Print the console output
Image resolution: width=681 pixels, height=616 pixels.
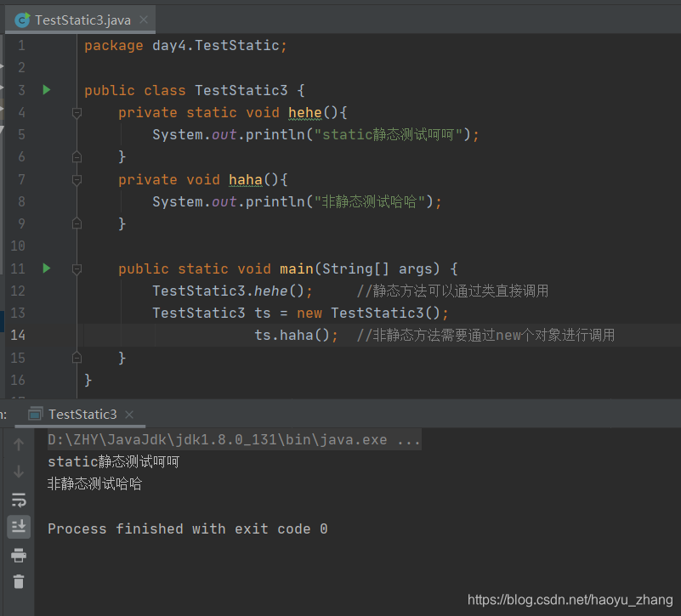pos(19,555)
